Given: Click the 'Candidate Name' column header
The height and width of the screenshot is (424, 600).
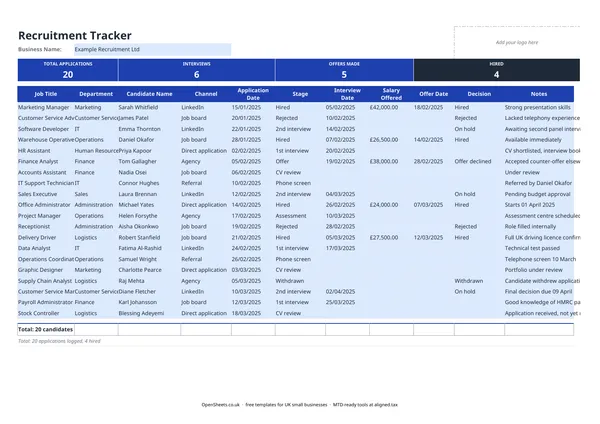Looking at the screenshot, I should (x=149, y=94).
